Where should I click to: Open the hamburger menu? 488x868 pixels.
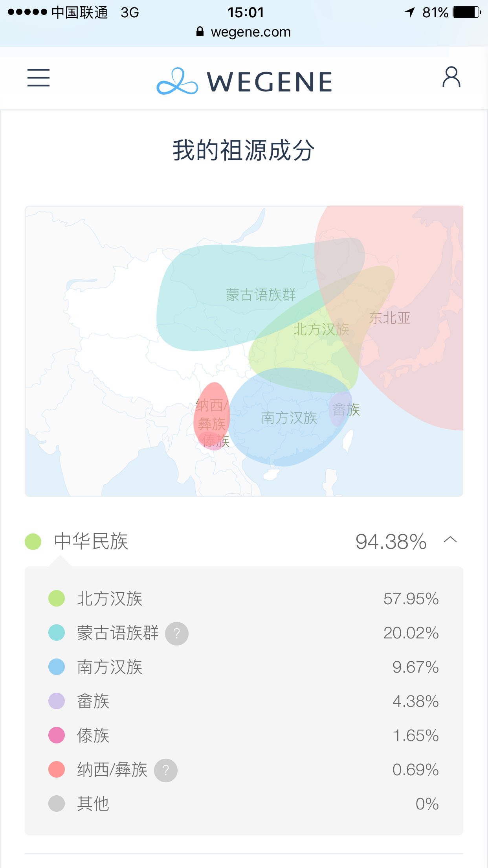[x=39, y=77]
